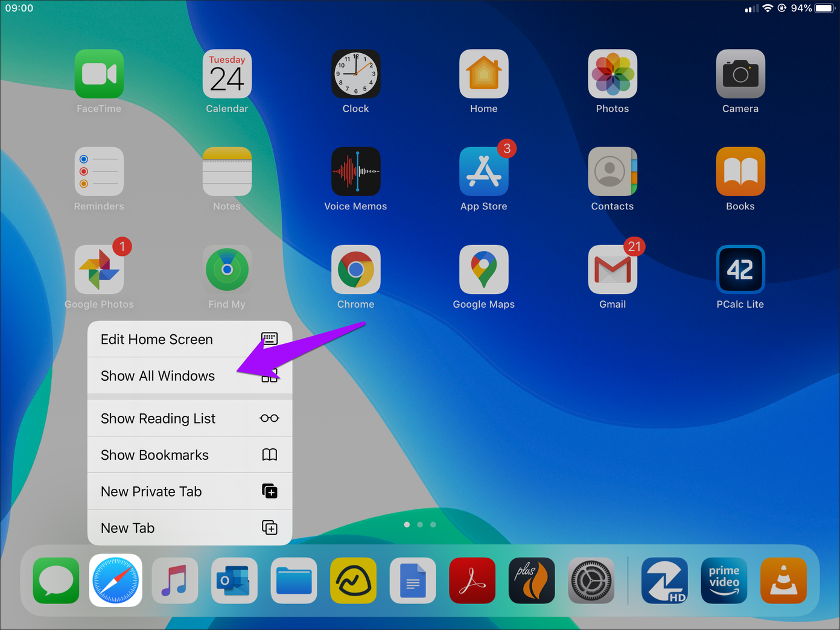The height and width of the screenshot is (630, 840).
Task: Launch the Camera app
Action: point(740,74)
